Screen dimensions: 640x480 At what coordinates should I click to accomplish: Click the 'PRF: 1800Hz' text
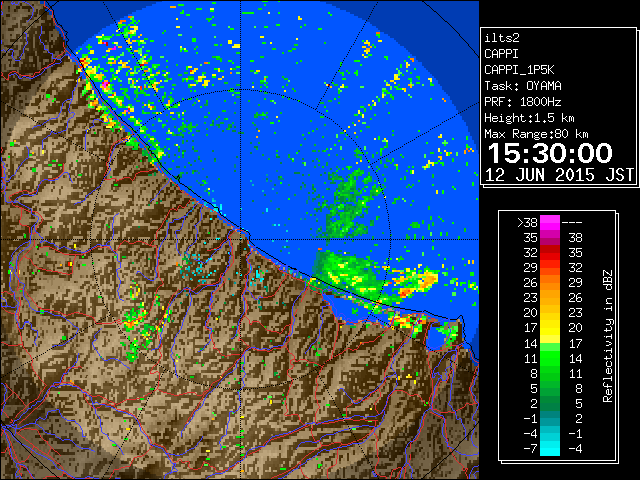pos(523,102)
